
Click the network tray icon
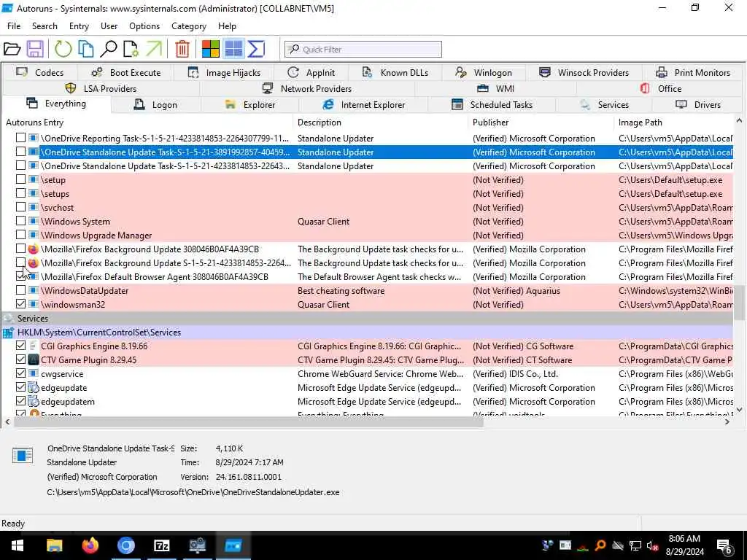coord(635,545)
